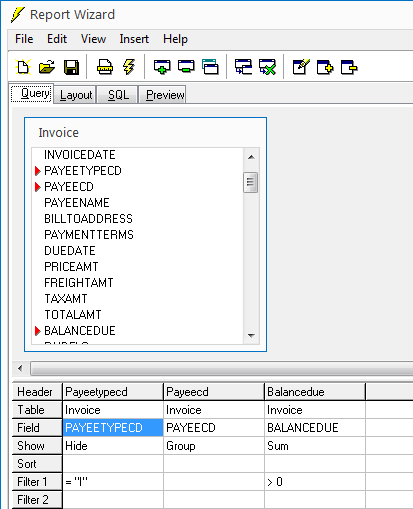Click the insert column icon with yellow plus
Image resolution: width=413 pixels, height=509 pixels.
[325, 67]
